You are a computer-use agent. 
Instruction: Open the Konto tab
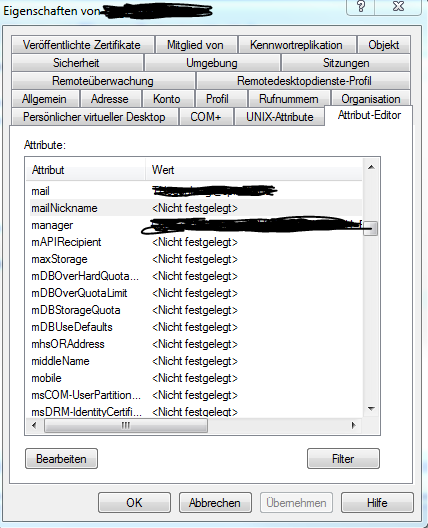tap(167, 99)
